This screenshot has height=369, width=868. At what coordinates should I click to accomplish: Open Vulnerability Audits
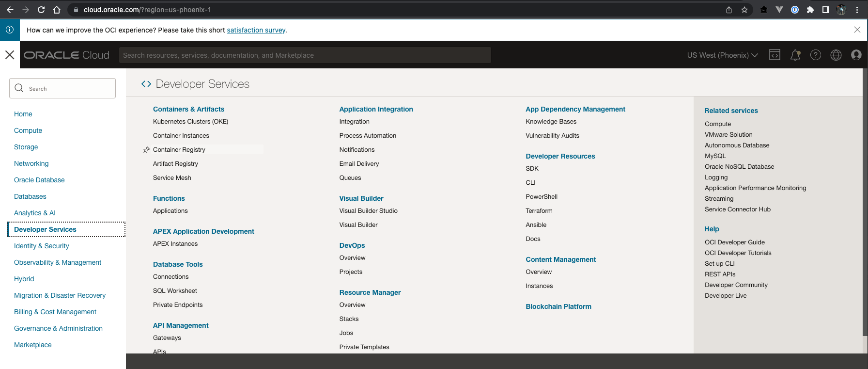pyautogui.click(x=552, y=136)
